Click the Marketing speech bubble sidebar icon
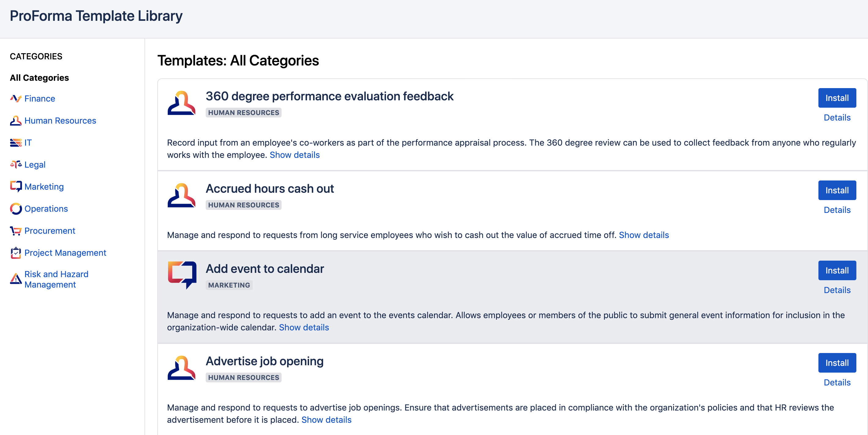 pos(16,187)
